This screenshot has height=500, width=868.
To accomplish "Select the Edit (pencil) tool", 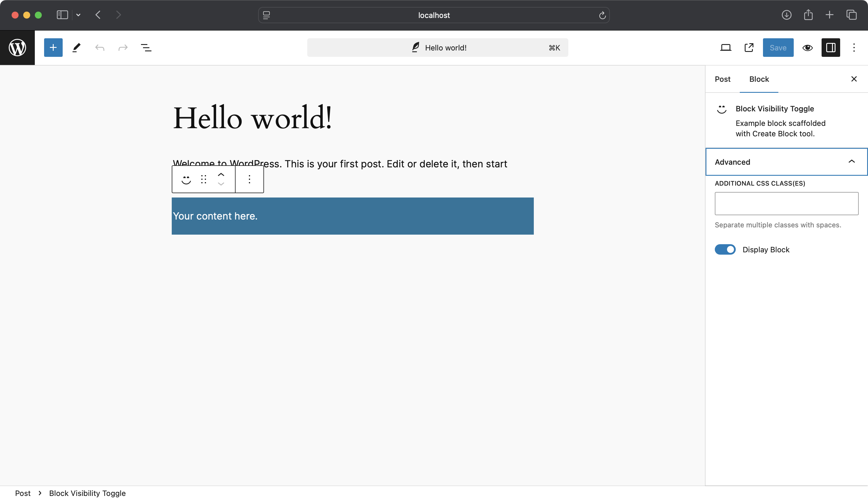I will click(x=76, y=48).
